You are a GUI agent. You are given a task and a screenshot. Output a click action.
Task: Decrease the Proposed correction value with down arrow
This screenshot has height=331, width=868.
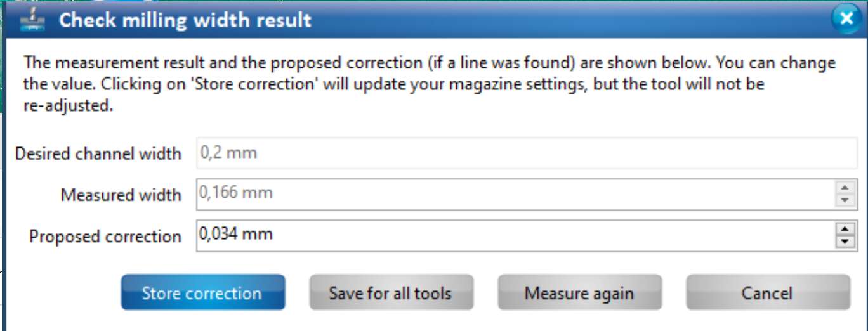[845, 242]
